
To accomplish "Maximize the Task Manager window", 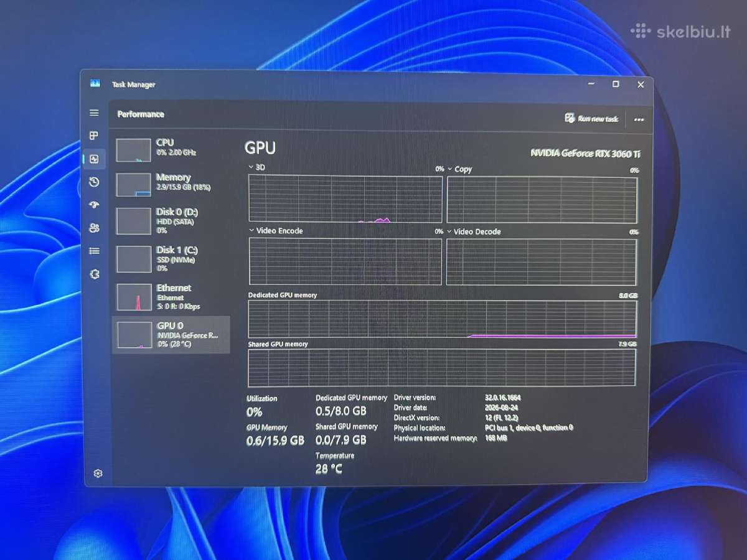I will 616,84.
